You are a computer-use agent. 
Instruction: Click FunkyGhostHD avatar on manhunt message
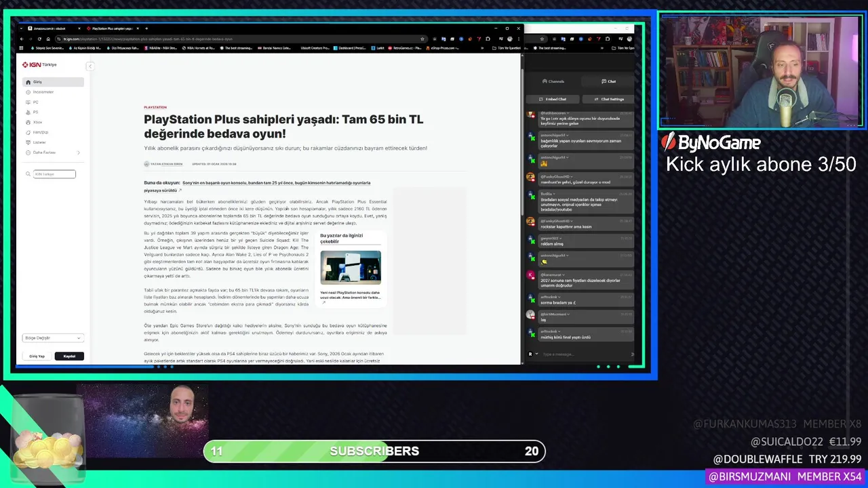530,178
